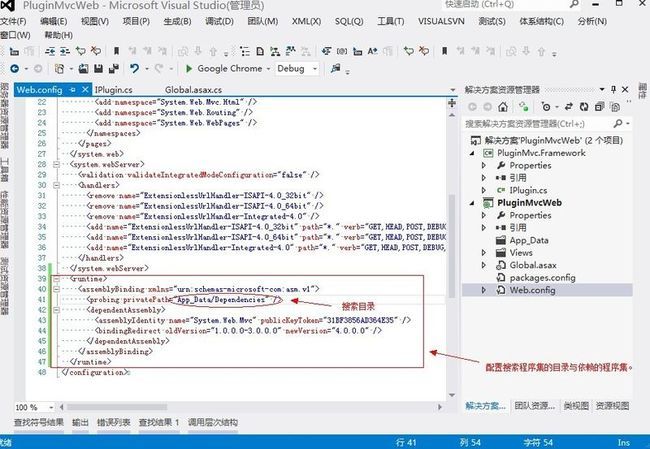Screen dimensions: 650x449
Task: Select packages.config in Solution Explorer
Action: coord(542,278)
